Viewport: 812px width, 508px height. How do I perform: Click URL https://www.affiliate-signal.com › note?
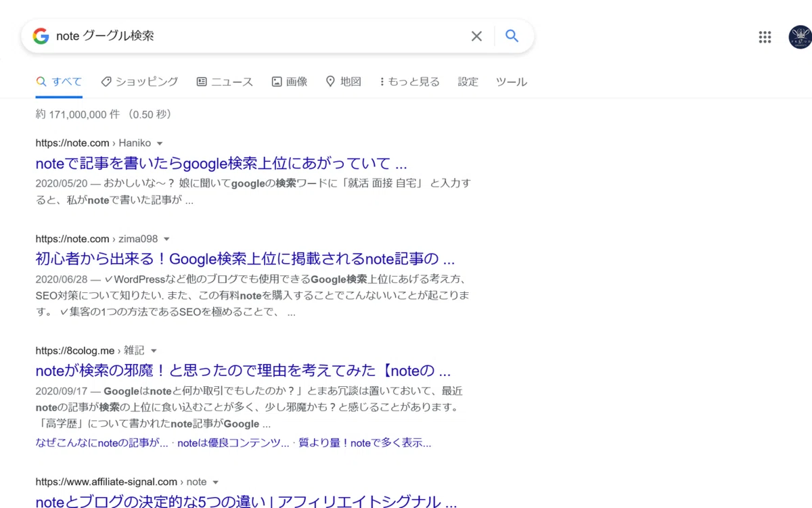click(121, 482)
